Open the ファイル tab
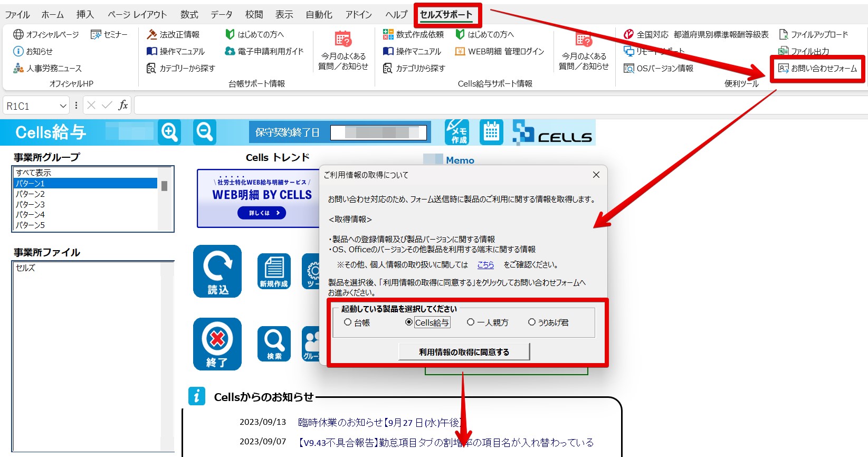Screen dimensions: 868x457 [x=17, y=15]
